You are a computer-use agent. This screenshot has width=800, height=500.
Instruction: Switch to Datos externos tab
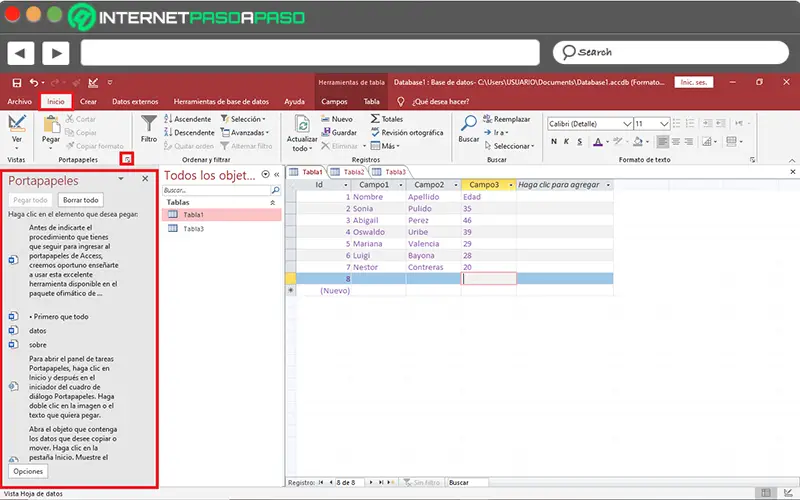point(135,102)
